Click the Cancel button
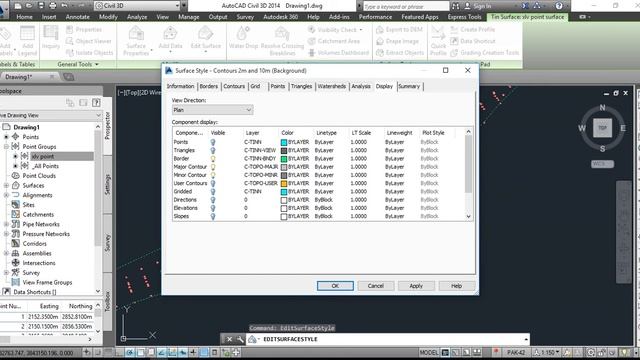640x360 pixels. (376, 286)
